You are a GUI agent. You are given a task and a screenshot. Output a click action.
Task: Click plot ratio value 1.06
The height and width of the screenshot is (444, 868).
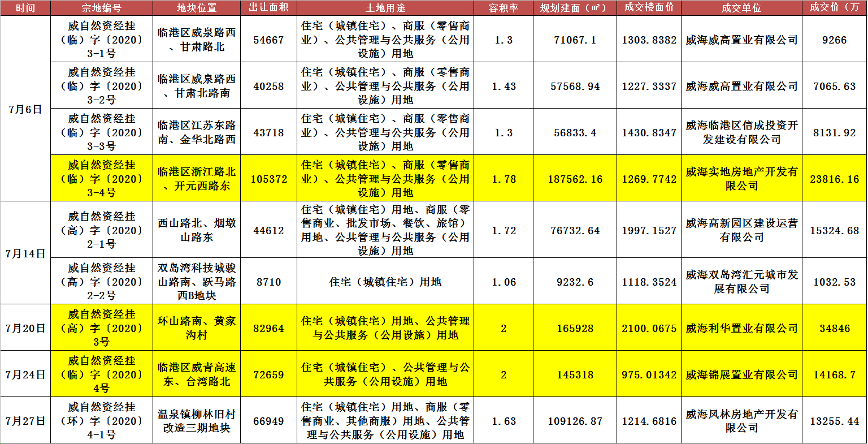tap(504, 282)
